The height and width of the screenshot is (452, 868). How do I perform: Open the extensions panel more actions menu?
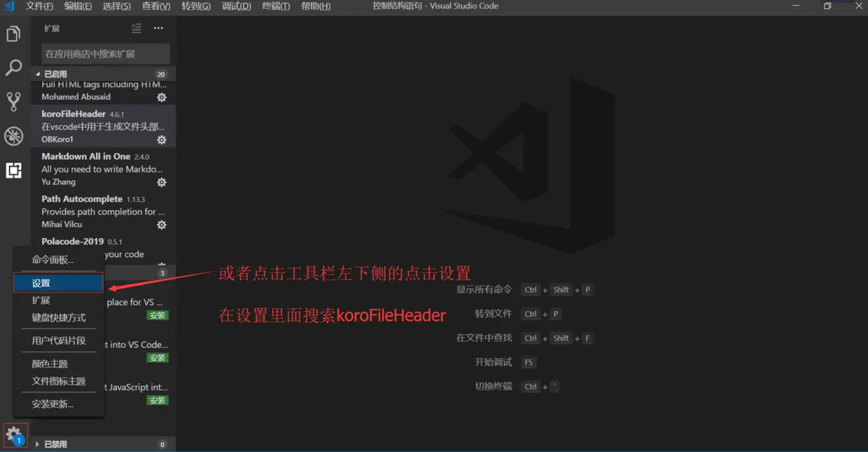(x=158, y=28)
